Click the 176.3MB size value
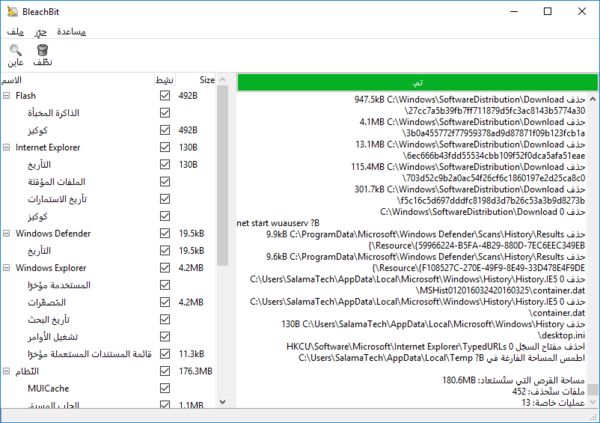The image size is (600, 423). [196, 371]
